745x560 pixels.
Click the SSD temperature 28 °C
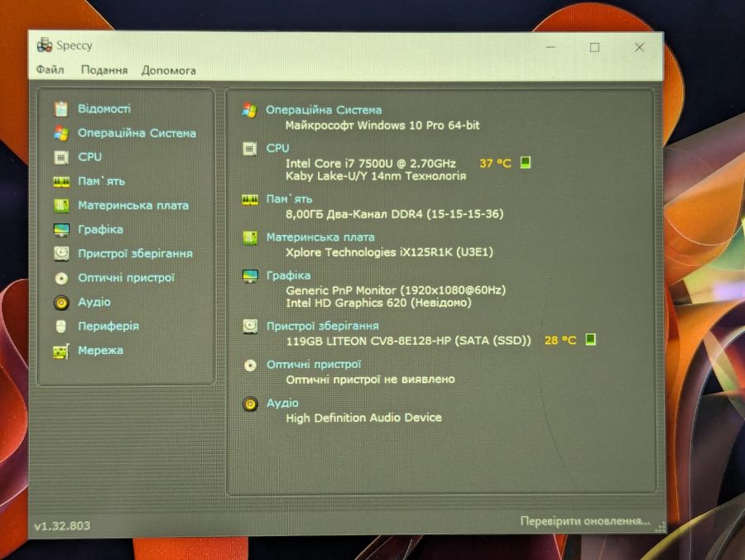coord(560,340)
